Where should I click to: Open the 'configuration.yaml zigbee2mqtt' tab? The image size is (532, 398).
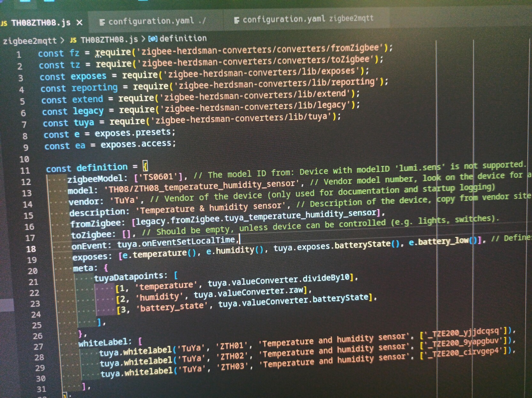click(305, 19)
